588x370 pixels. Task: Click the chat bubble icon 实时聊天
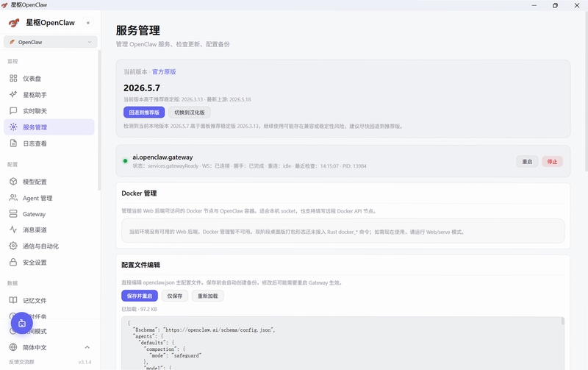[13, 110]
